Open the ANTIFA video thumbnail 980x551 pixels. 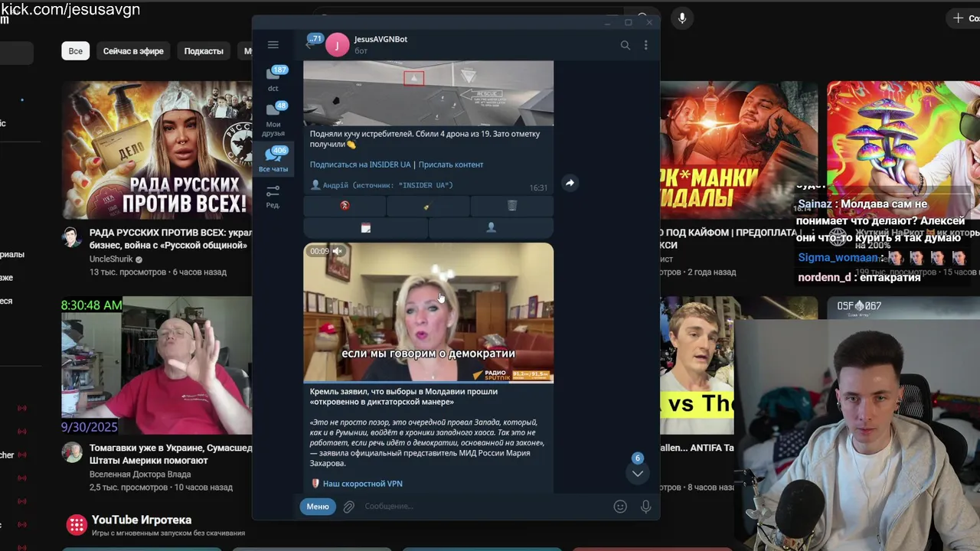point(697,366)
